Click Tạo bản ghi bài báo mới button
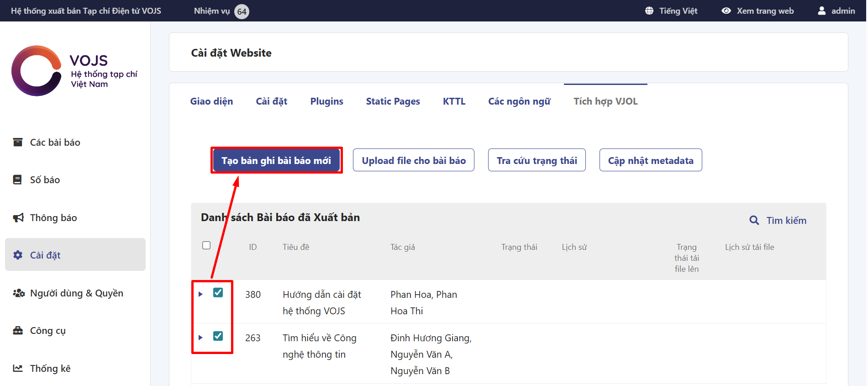 276,160
